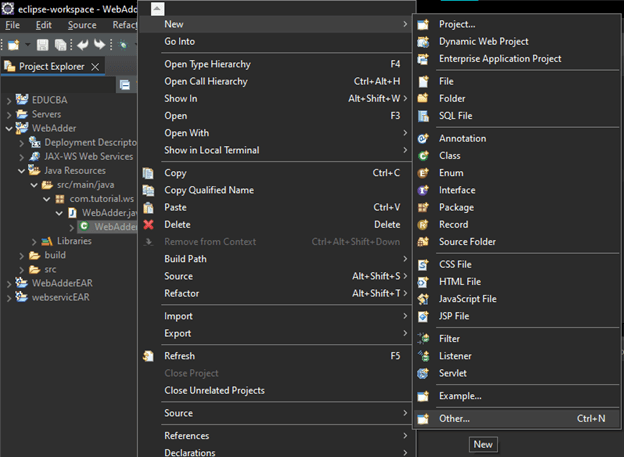The image size is (624, 457).
Task: Select Copy Qualified Name
Action: point(276,190)
